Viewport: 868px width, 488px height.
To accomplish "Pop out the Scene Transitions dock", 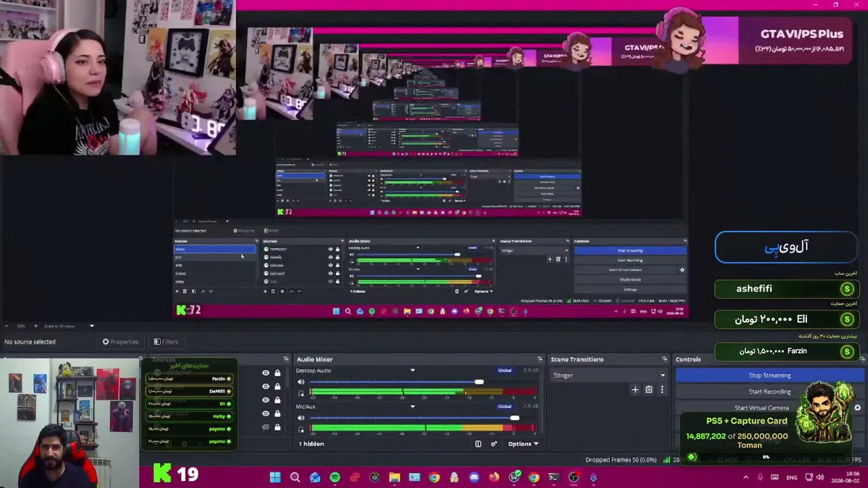I will click(x=665, y=359).
